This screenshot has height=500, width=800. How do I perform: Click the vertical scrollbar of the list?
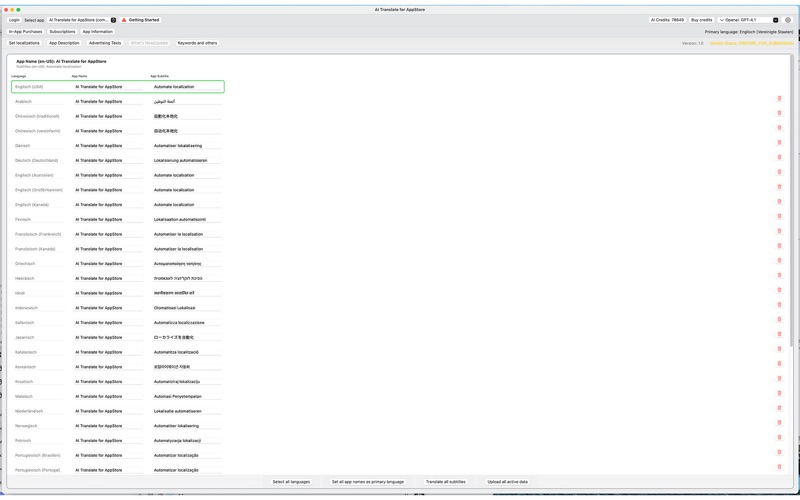[x=791, y=199]
